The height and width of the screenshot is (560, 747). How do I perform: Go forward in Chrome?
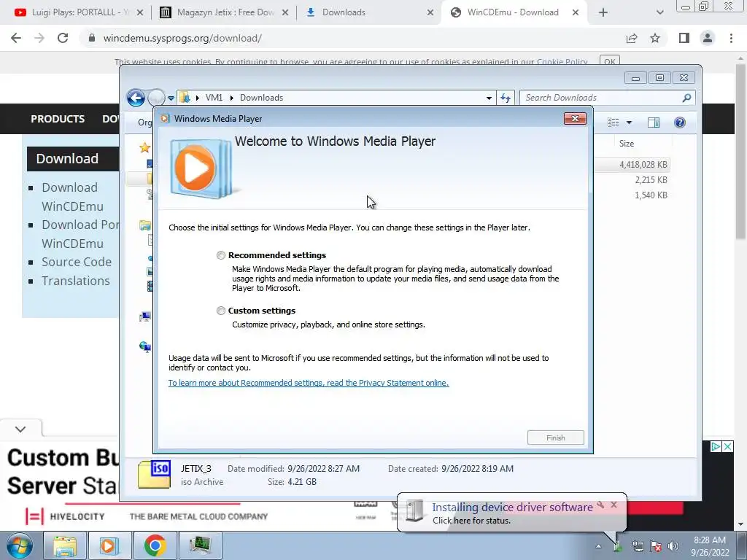(39, 38)
